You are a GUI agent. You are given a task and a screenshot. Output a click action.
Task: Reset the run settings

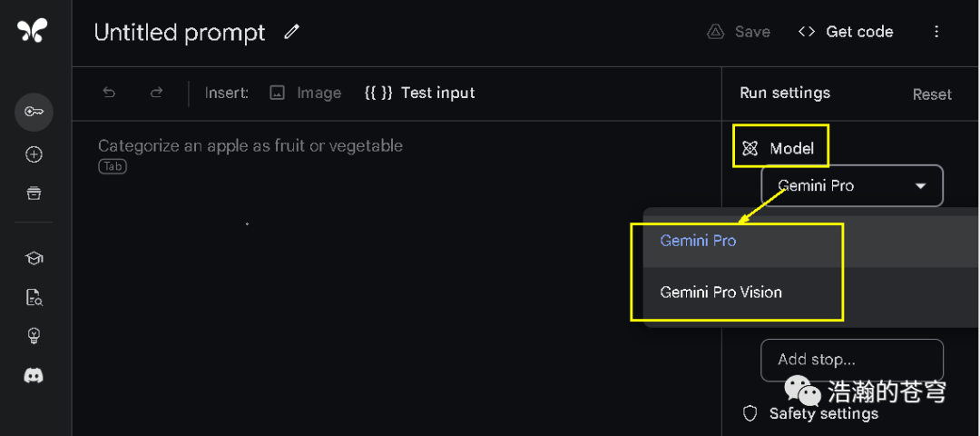(x=932, y=94)
